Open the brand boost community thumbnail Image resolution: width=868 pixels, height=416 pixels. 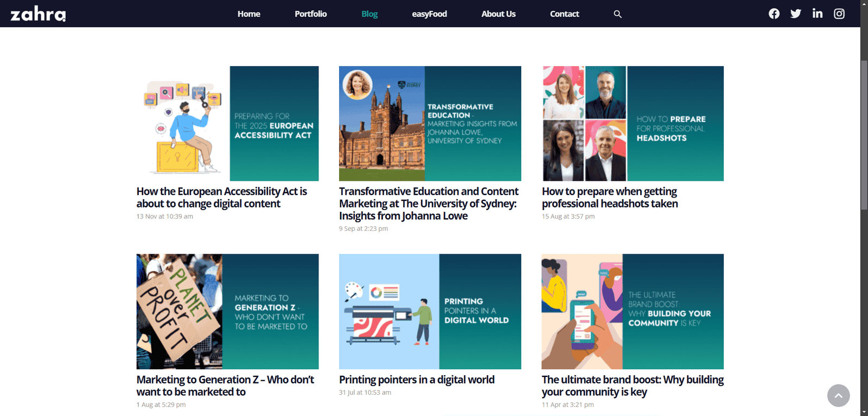point(633,312)
